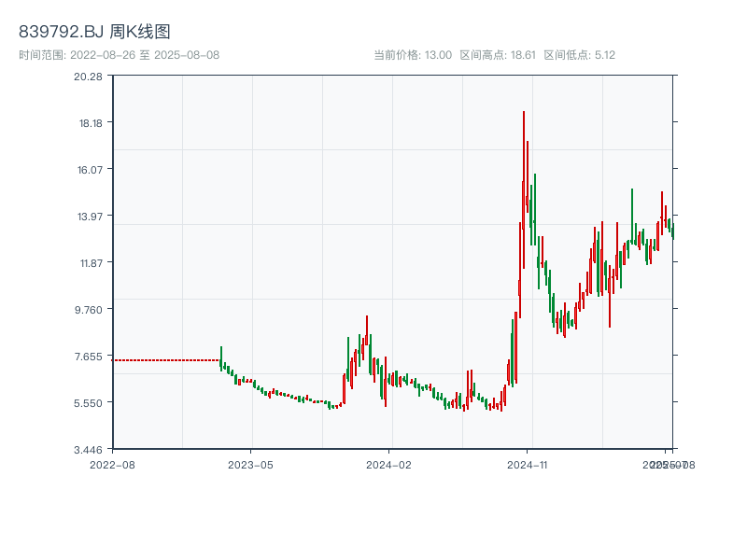Click the y-axis label 13.97
This screenshot has width=747, height=560.
tap(90, 217)
